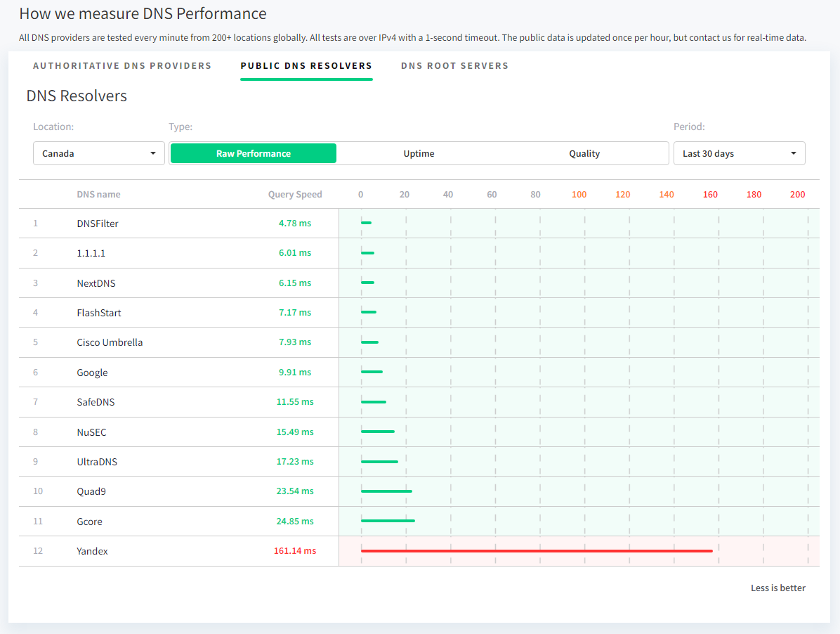The height and width of the screenshot is (634, 840).
Task: Click the green NuSEC performance bar
Action: coord(378,432)
